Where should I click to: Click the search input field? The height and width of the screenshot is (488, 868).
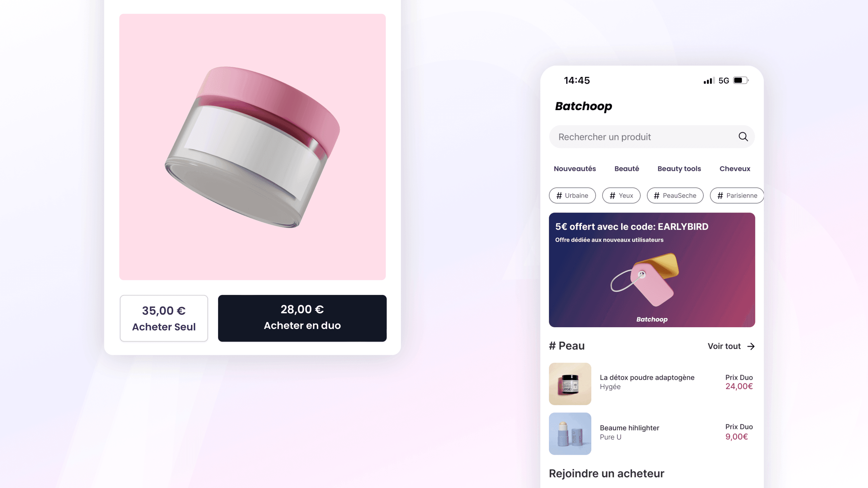pos(652,136)
